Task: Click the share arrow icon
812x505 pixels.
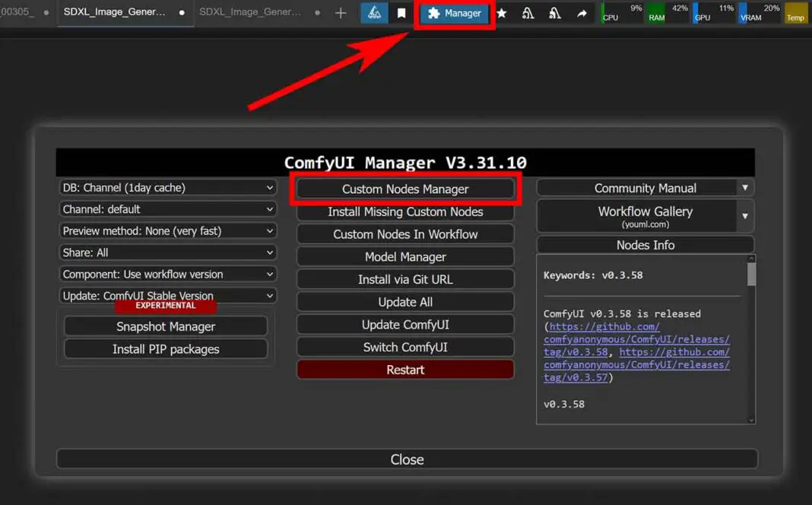Action: [x=581, y=13]
